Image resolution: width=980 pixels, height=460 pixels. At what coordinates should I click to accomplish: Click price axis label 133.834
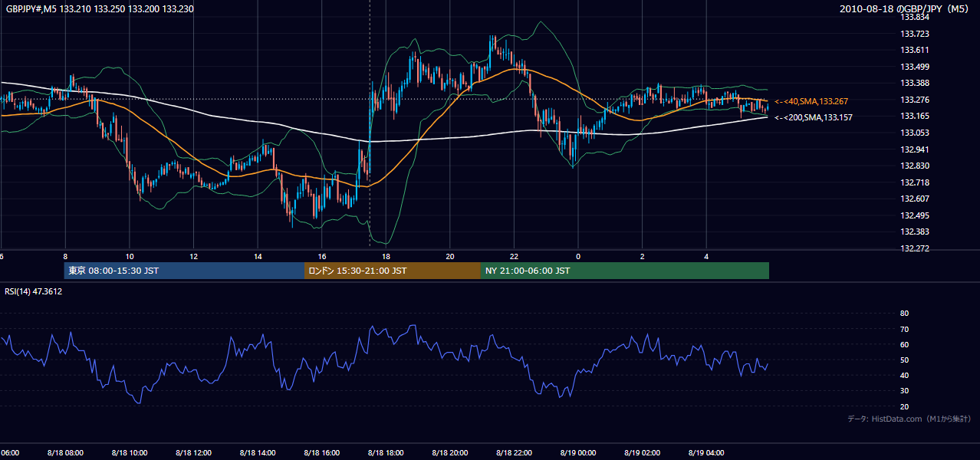pyautogui.click(x=915, y=17)
